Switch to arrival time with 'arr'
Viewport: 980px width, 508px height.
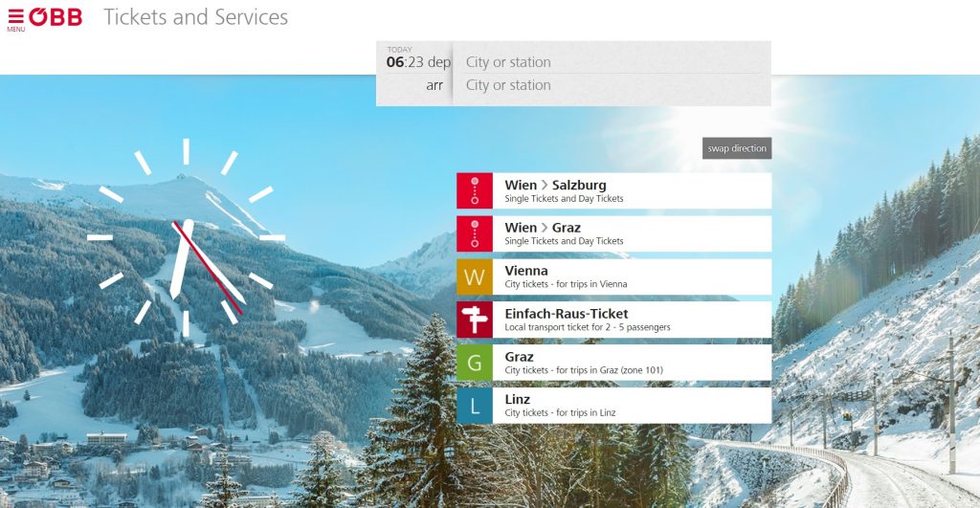pyautogui.click(x=434, y=85)
